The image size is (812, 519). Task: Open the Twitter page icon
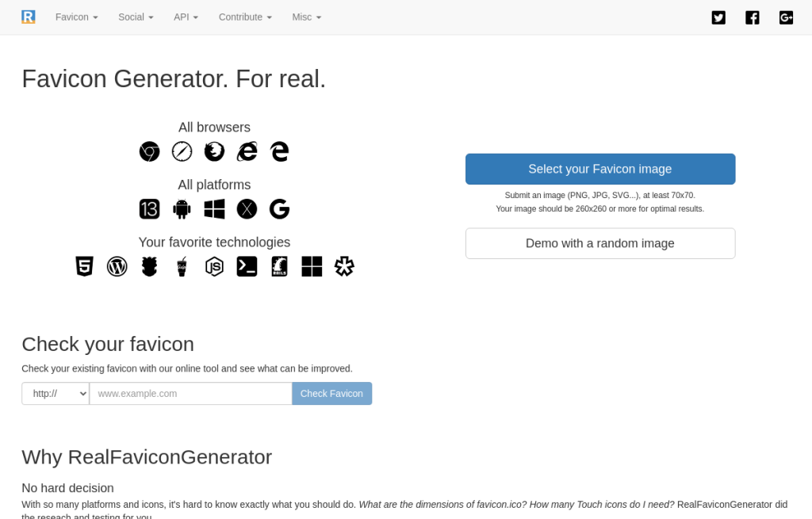pos(718,17)
